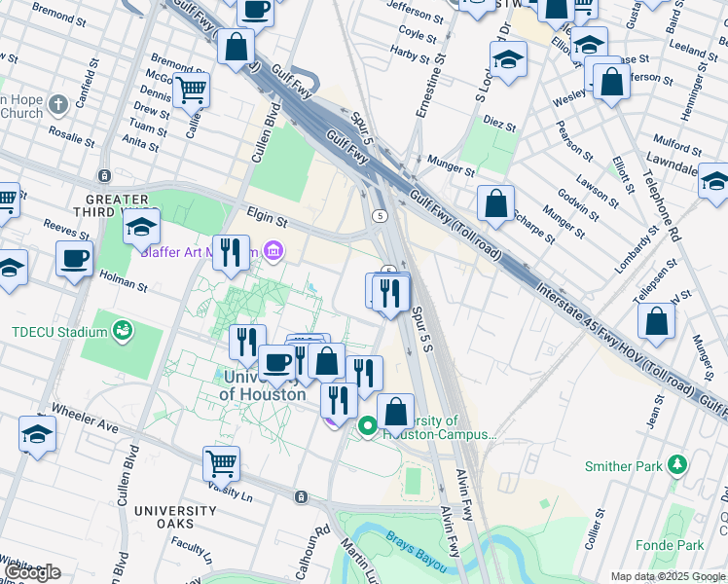The height and width of the screenshot is (584, 728).
Task: Click the transit station icon on Elgin St
Action: click(x=104, y=176)
